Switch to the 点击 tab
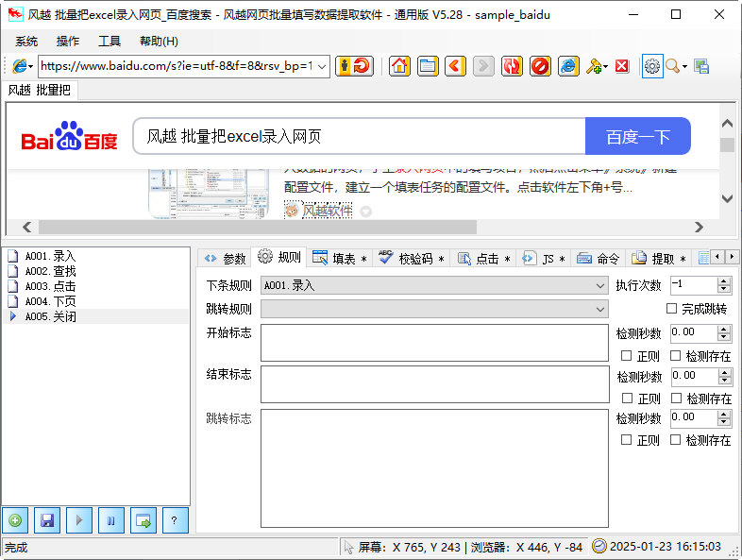 point(482,259)
